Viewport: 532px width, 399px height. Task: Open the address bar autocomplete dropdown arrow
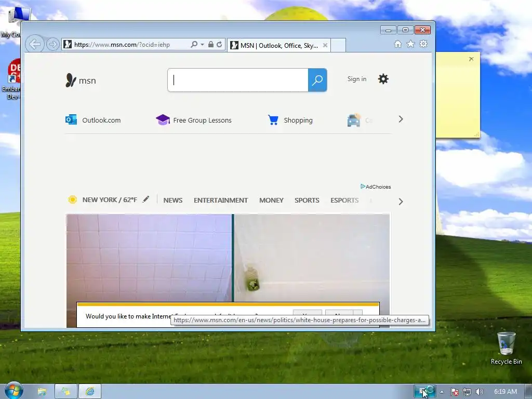coord(202,45)
